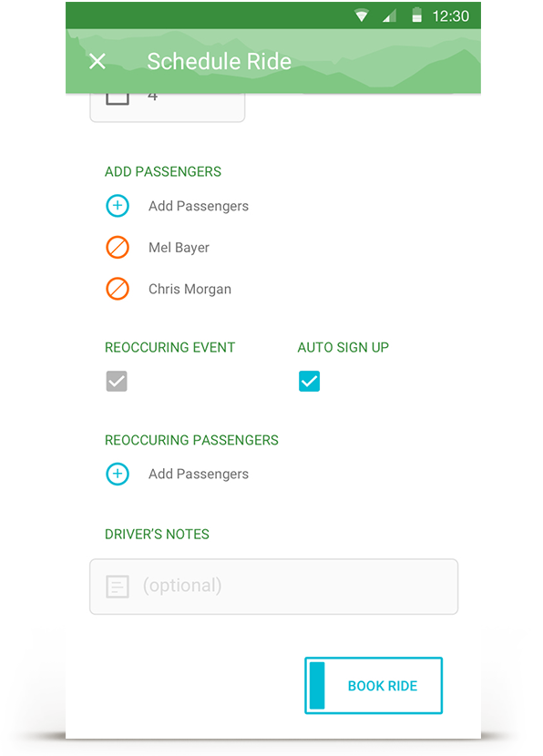Click the notes icon in Driver's Notes field

(118, 587)
